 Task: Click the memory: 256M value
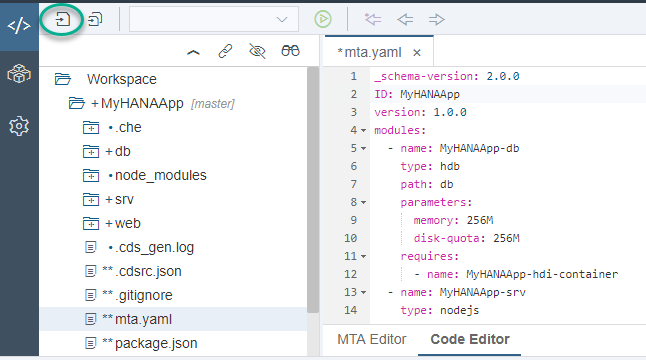click(480, 220)
